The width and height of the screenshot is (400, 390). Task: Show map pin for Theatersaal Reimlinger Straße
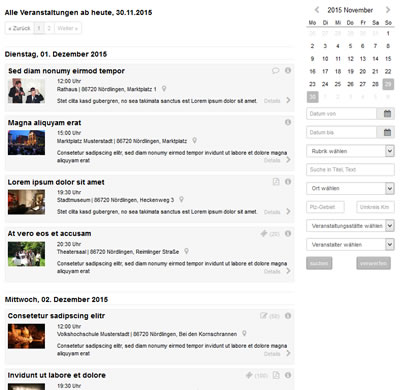click(186, 251)
